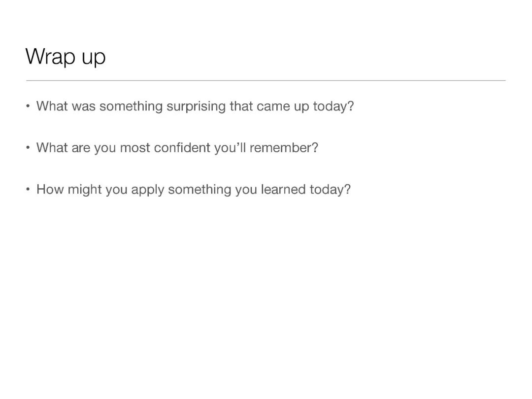
Task: Click "learned" in the last bullet
Action: 283,189
